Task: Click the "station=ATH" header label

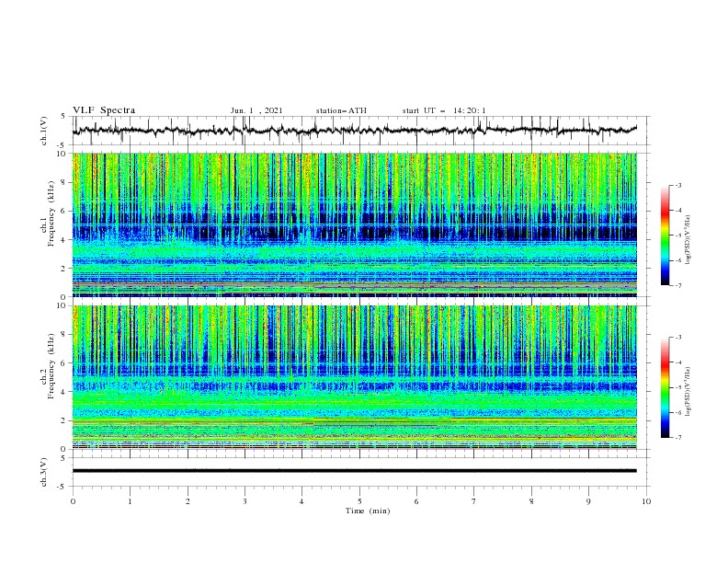Action: click(341, 110)
